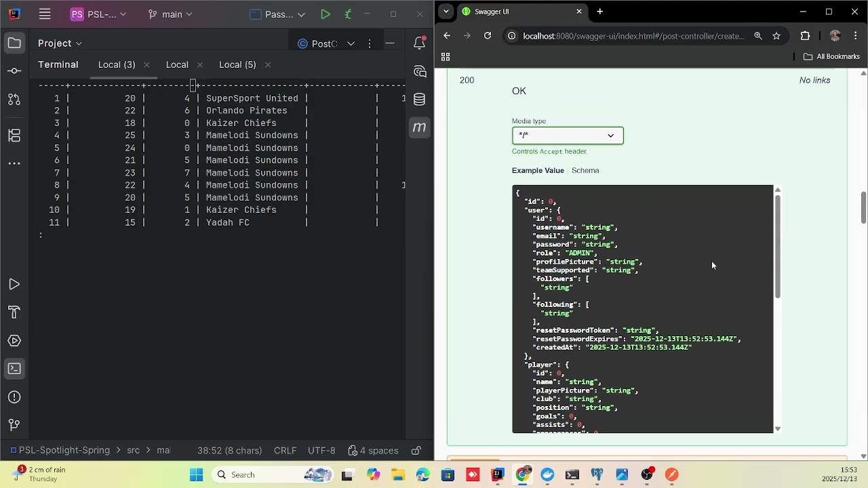The height and width of the screenshot is (488, 868).
Task: Open the Build hammer tool window
Action: (x=14, y=312)
